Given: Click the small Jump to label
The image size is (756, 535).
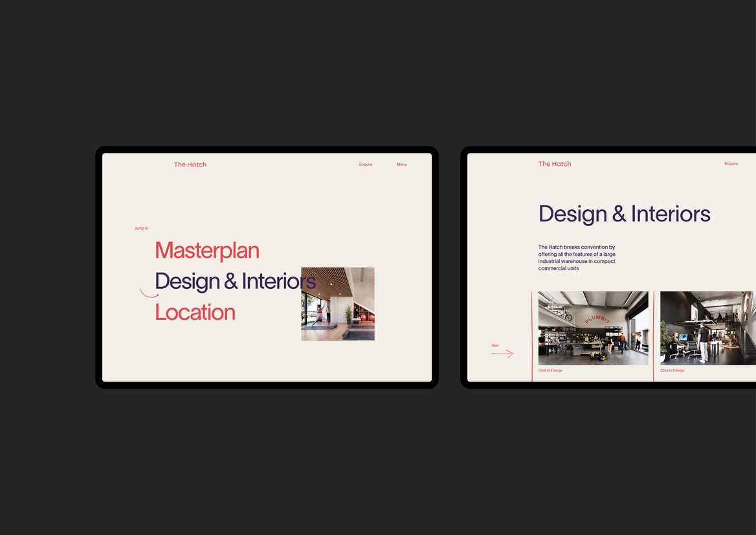Looking at the screenshot, I should [x=141, y=228].
